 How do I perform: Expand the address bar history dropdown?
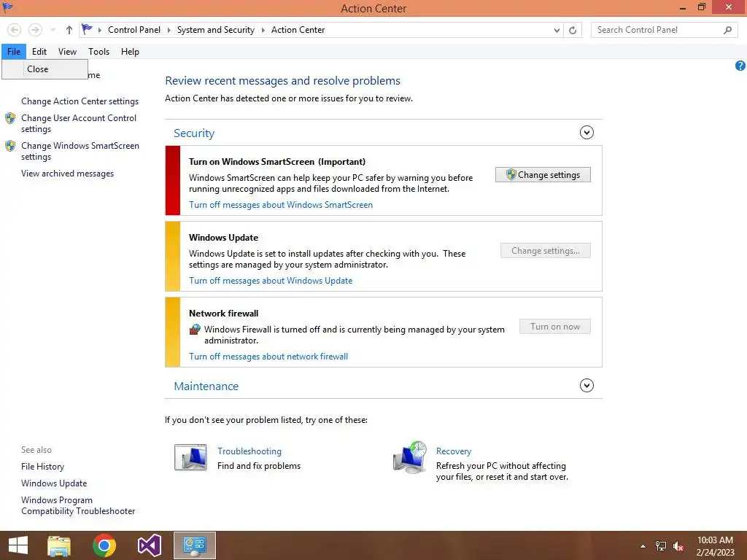[x=557, y=30]
